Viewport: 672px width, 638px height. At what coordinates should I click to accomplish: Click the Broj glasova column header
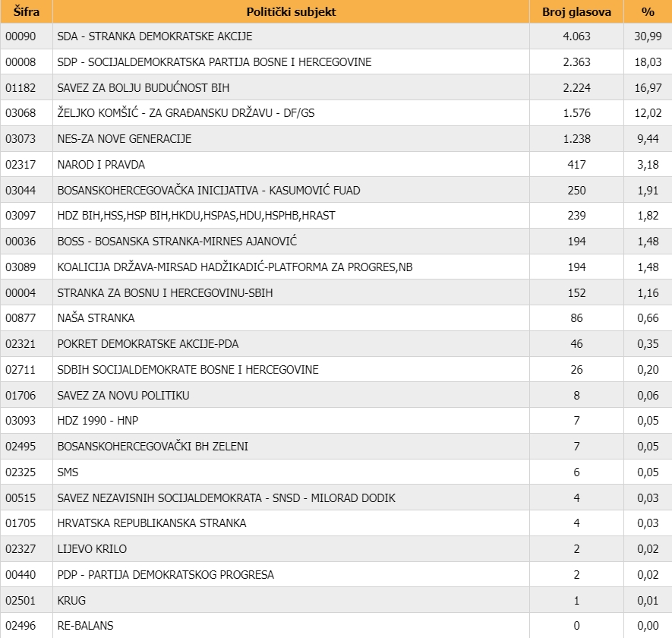pos(576,12)
